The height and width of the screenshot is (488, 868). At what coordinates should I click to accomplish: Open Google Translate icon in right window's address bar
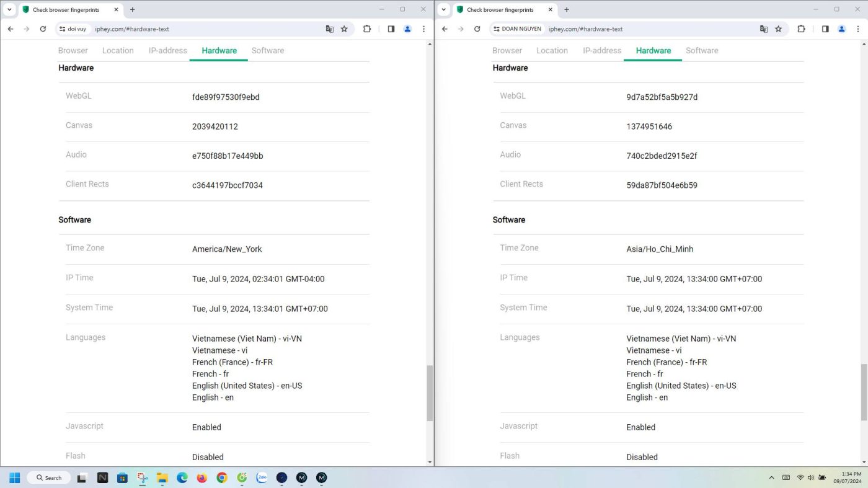pos(764,29)
